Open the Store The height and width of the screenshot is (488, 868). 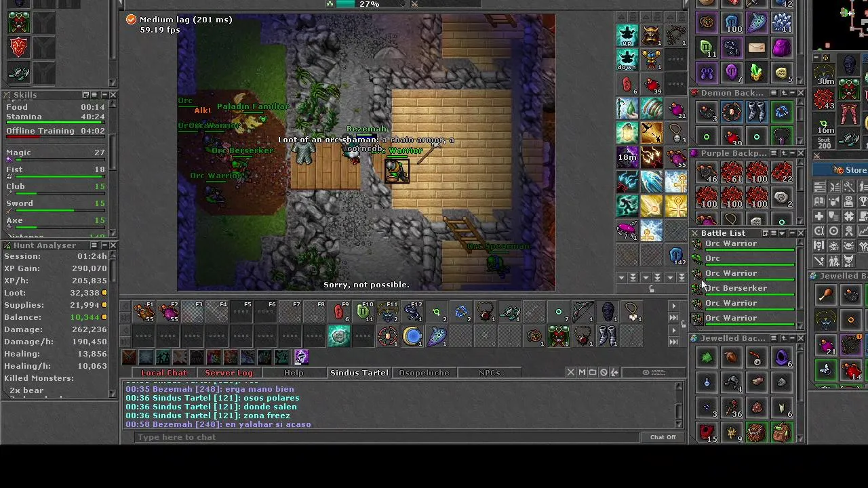click(841, 170)
